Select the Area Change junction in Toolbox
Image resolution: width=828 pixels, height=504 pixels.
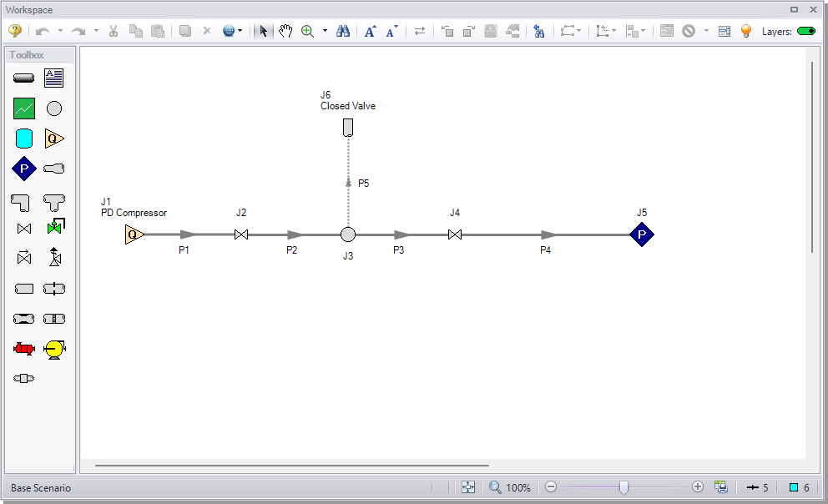click(x=54, y=169)
